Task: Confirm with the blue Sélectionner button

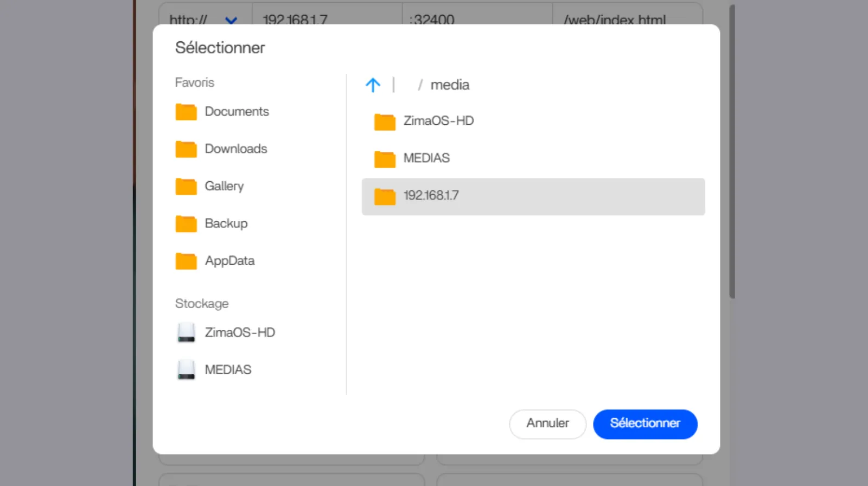Action: click(644, 424)
